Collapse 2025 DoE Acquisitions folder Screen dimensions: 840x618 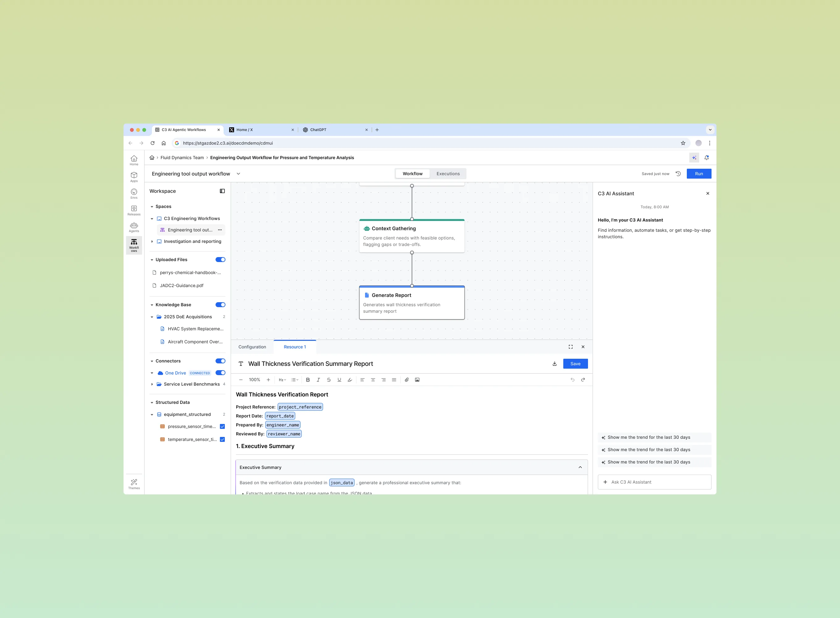coord(152,317)
